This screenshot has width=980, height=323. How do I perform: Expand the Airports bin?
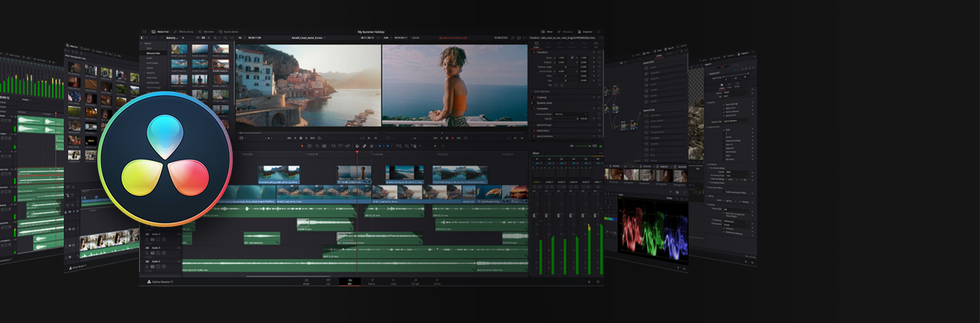(144, 73)
